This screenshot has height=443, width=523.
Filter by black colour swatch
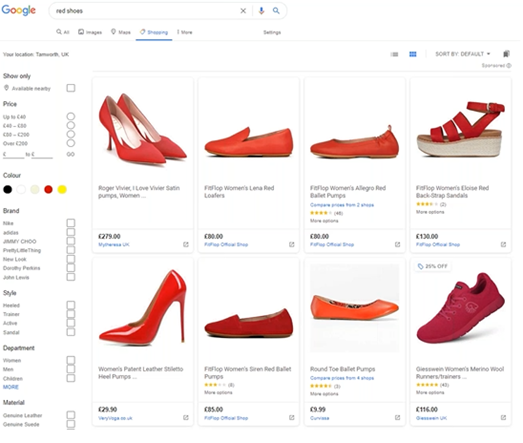[7, 189]
